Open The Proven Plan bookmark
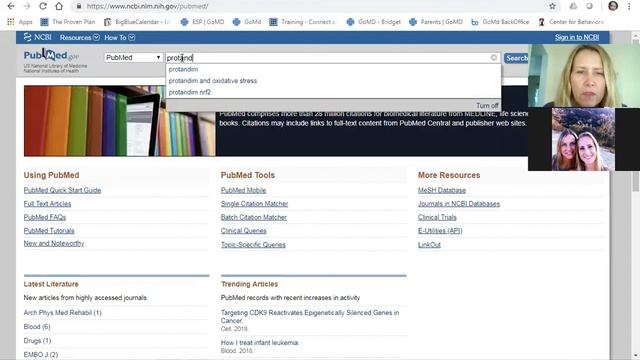640x360 pixels. pyautogui.click(x=68, y=22)
